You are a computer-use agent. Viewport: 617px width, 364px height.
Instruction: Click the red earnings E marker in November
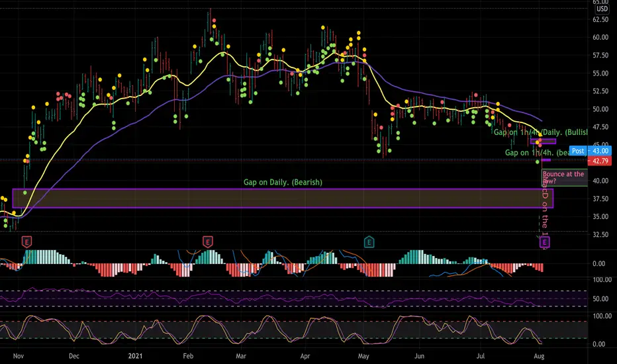(x=26, y=242)
